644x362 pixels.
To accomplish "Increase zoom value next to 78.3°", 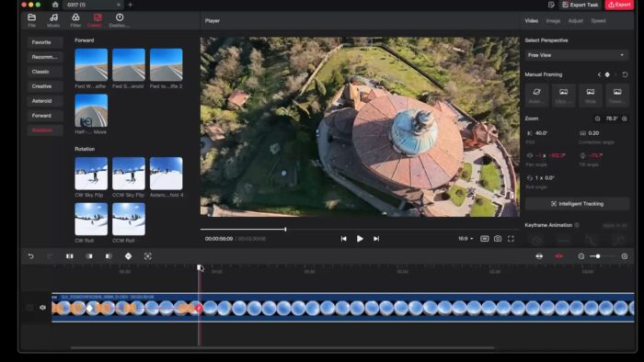I will 625,119.
